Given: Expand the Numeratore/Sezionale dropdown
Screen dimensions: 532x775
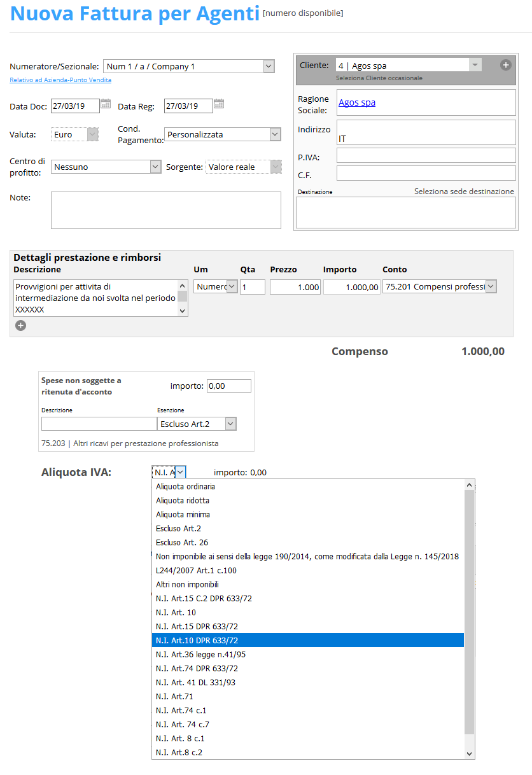Looking at the screenshot, I should pos(269,66).
